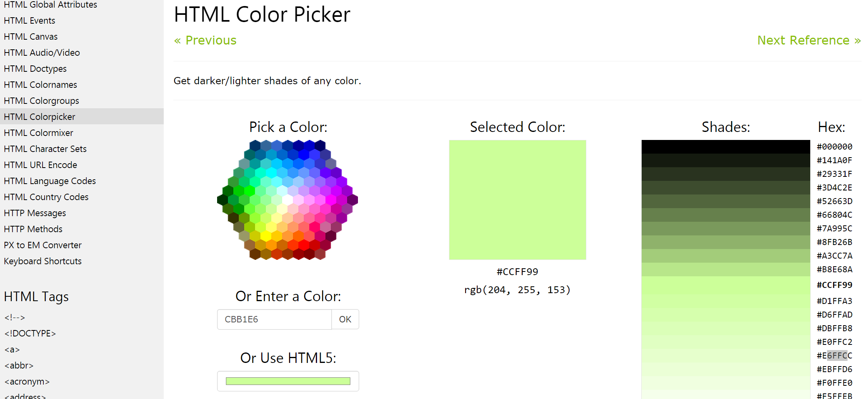Open the HTML5 color input swatch

pos(288,381)
